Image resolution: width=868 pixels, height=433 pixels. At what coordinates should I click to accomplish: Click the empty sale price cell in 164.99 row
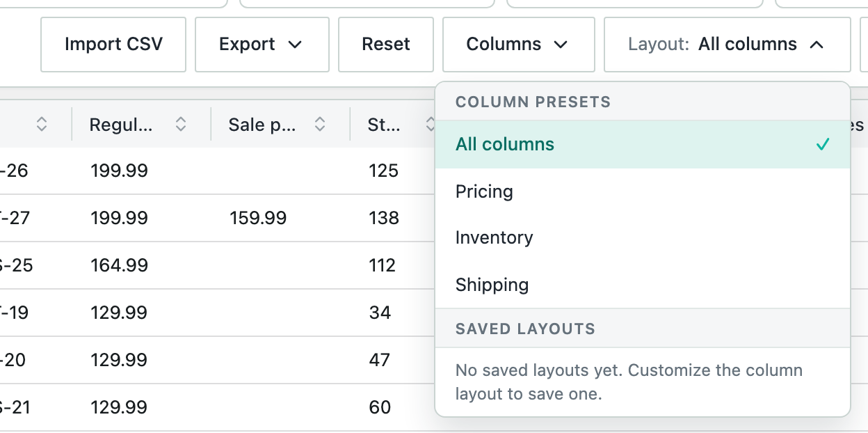point(281,265)
